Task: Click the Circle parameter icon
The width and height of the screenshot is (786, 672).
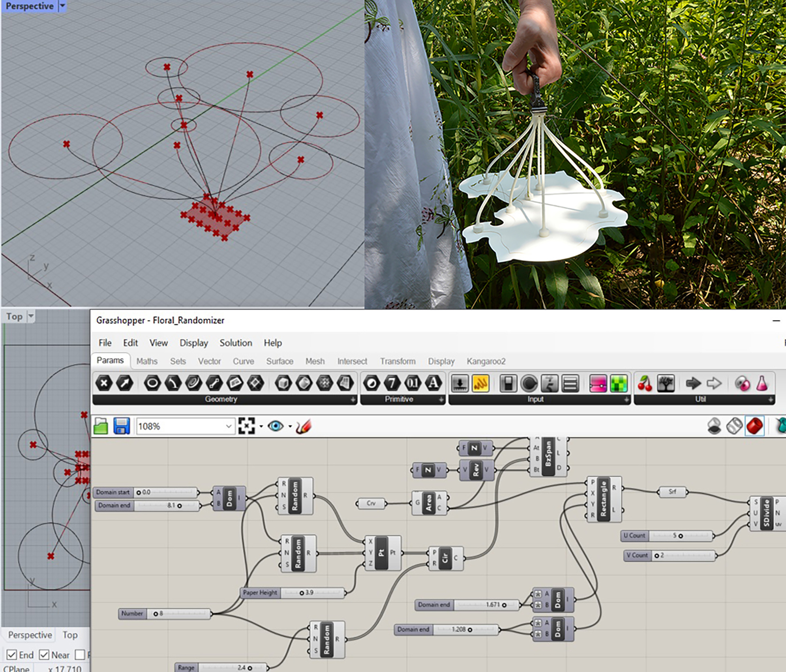Action: pyautogui.click(x=152, y=383)
